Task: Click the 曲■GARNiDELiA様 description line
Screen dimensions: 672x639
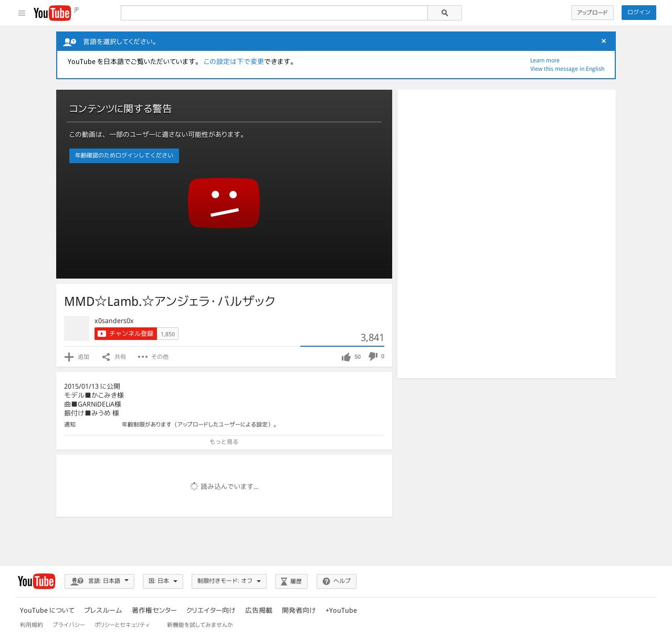Action: [x=92, y=404]
